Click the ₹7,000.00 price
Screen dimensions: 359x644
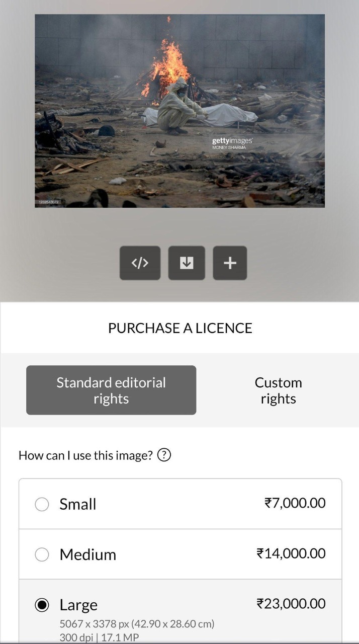(x=295, y=503)
